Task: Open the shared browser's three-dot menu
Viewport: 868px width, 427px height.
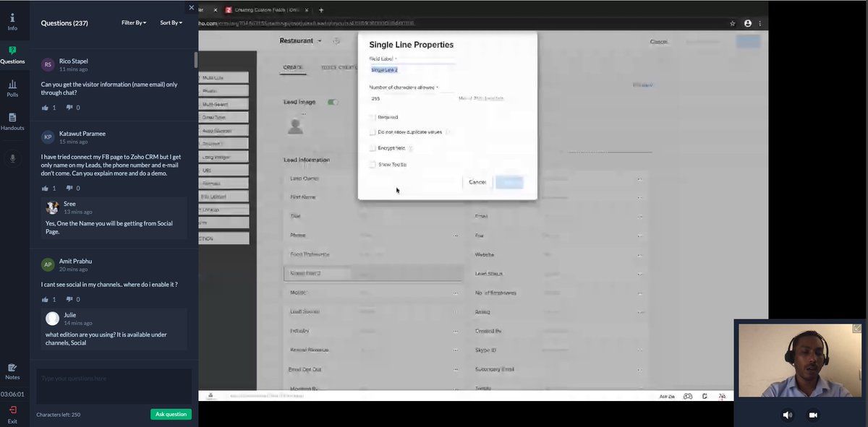Action: (x=759, y=23)
